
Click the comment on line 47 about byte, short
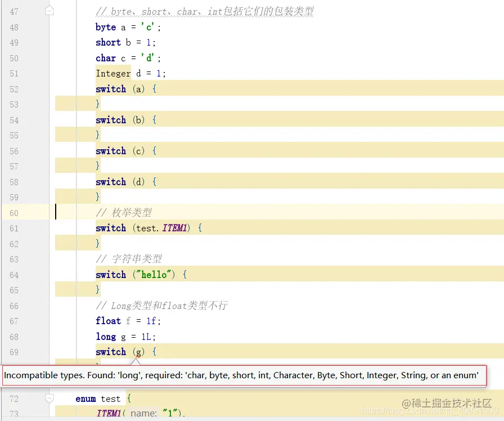204,11
